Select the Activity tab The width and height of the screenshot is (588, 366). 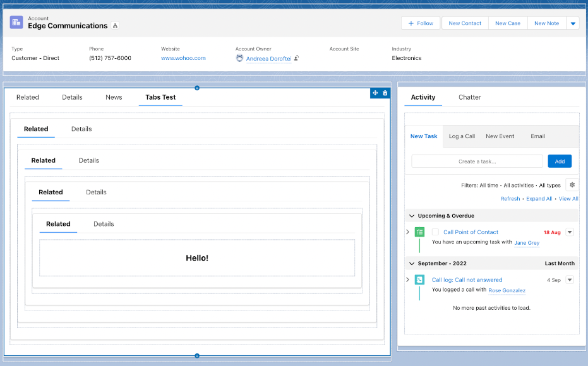coord(423,97)
